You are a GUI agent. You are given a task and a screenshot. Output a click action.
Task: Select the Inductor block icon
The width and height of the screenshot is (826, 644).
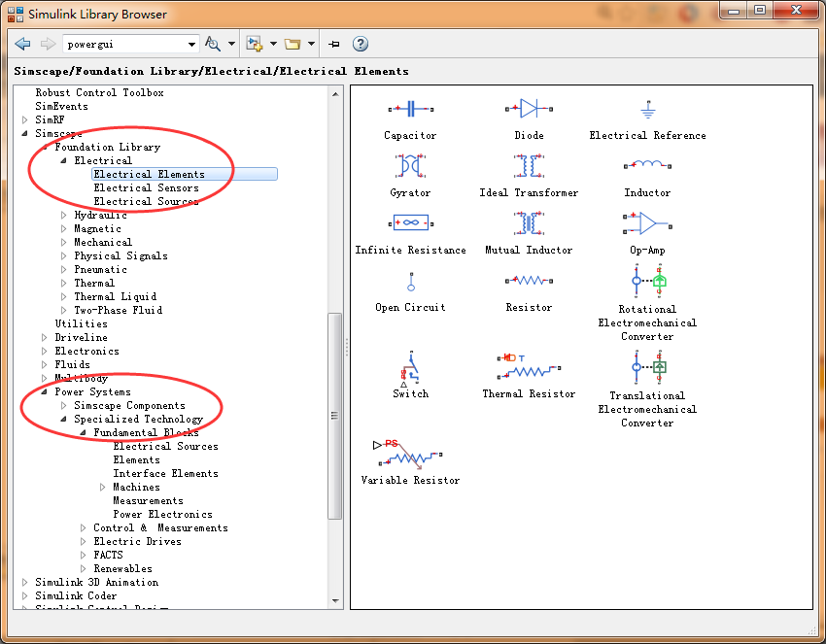[647, 165]
